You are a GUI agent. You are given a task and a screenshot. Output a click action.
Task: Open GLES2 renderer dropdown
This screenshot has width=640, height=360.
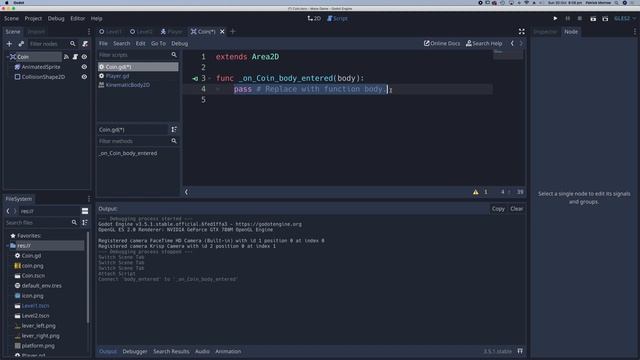pyautogui.click(x=624, y=18)
